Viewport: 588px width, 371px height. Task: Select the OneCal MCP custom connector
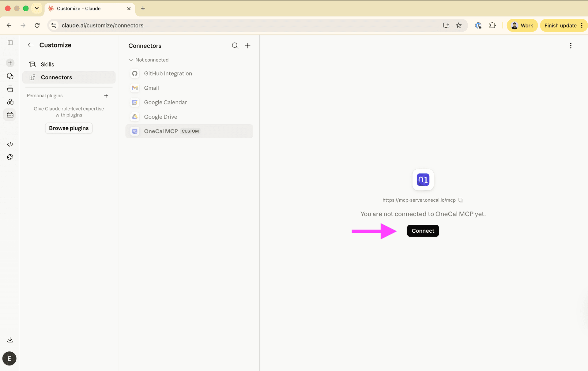click(189, 131)
